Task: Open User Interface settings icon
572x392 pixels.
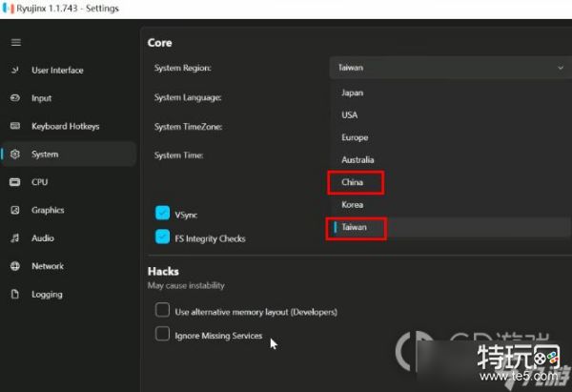Action: (15, 71)
